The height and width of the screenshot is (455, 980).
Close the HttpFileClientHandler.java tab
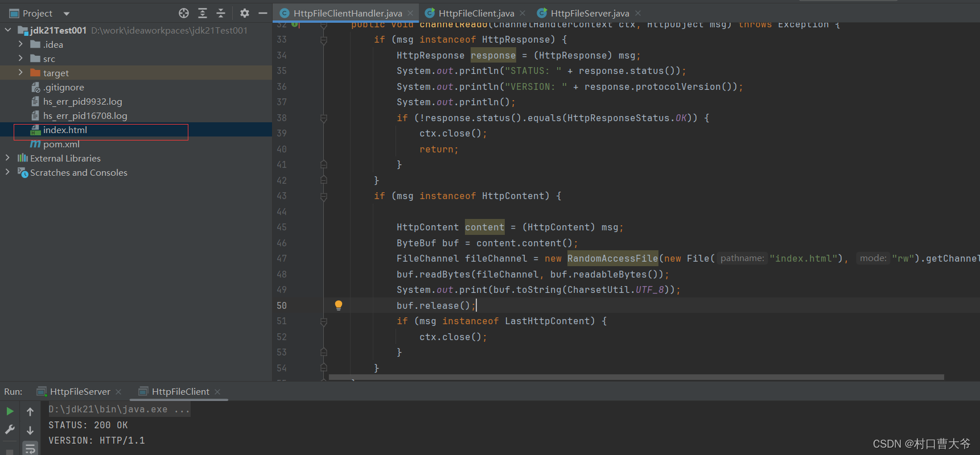410,13
